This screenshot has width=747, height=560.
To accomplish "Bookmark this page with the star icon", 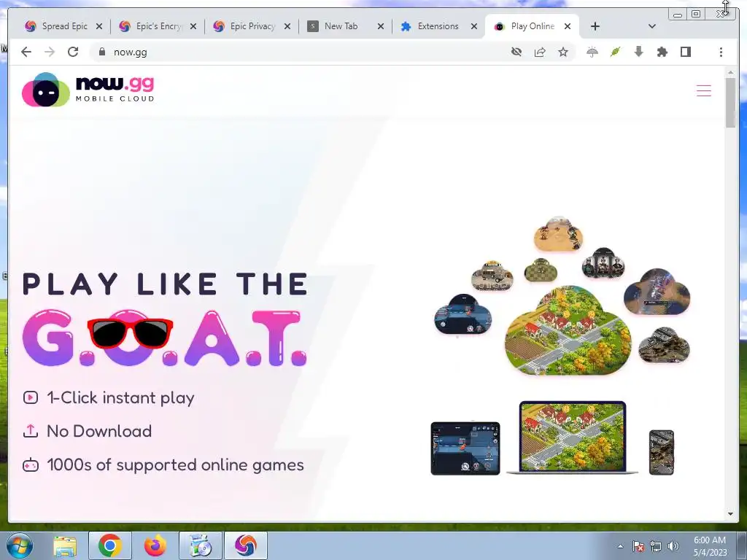I will 563,52.
